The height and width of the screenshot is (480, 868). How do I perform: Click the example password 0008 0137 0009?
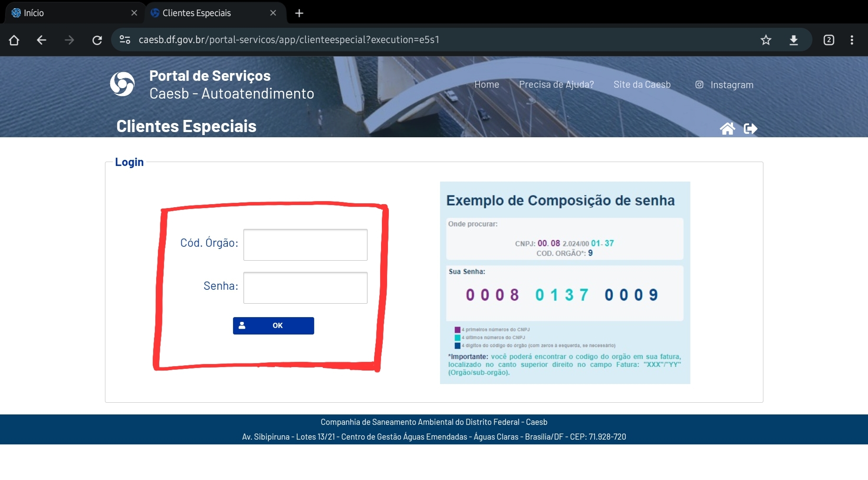pyautogui.click(x=562, y=295)
